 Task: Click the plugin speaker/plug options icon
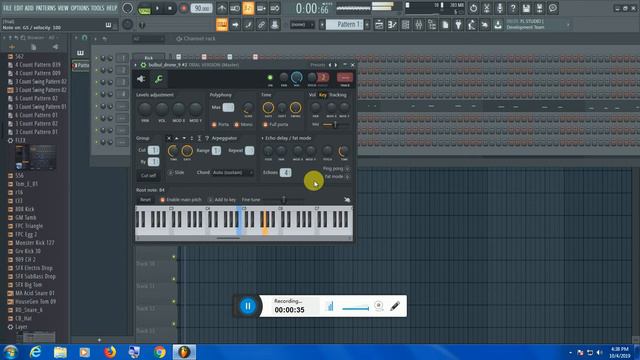[141, 79]
